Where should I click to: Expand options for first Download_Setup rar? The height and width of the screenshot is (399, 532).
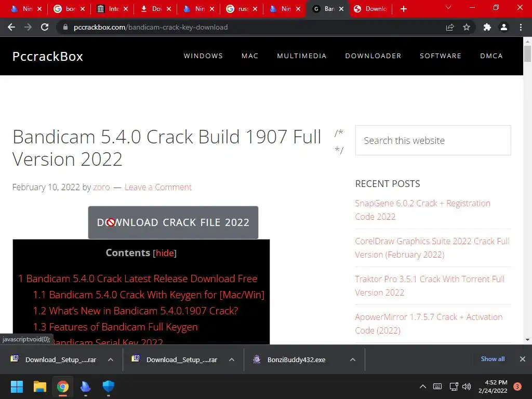[x=111, y=360]
